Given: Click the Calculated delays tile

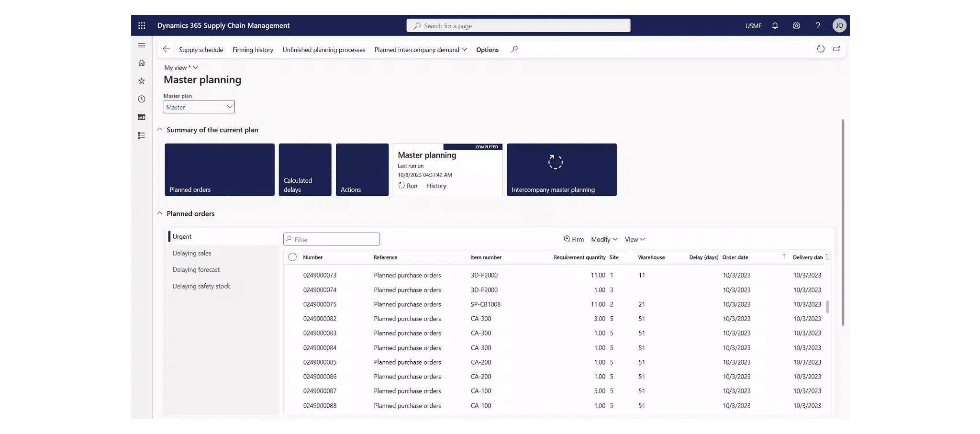Looking at the screenshot, I should pyautogui.click(x=305, y=170).
